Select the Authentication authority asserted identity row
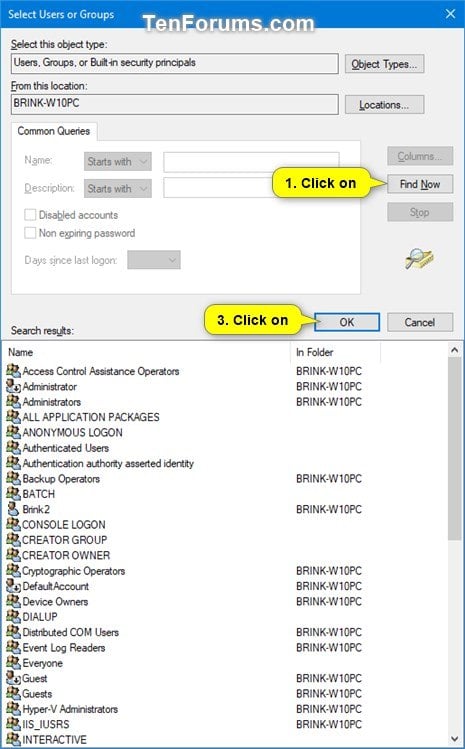Screen dimensions: 465x749 (108, 463)
